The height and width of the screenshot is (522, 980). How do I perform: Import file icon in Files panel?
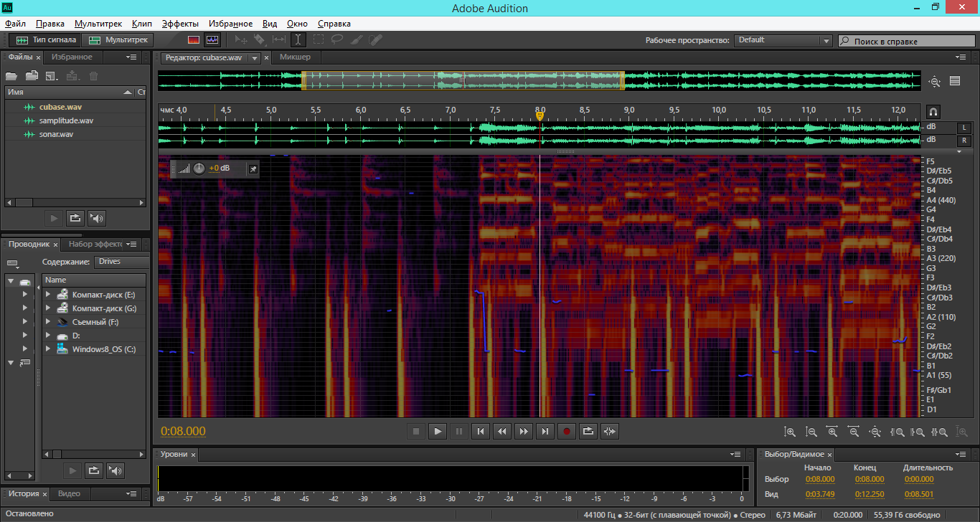(x=32, y=75)
